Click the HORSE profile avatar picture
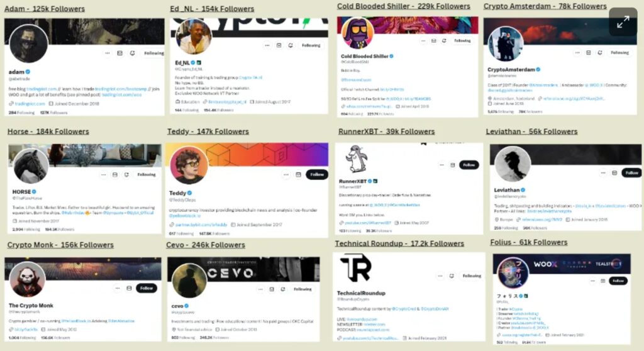 pos(31,165)
